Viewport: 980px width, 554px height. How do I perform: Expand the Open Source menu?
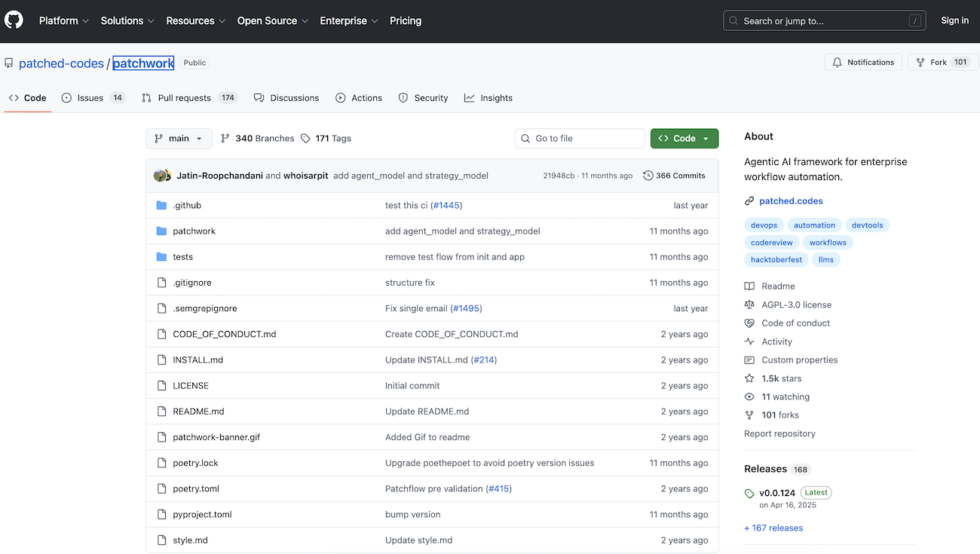(272, 21)
